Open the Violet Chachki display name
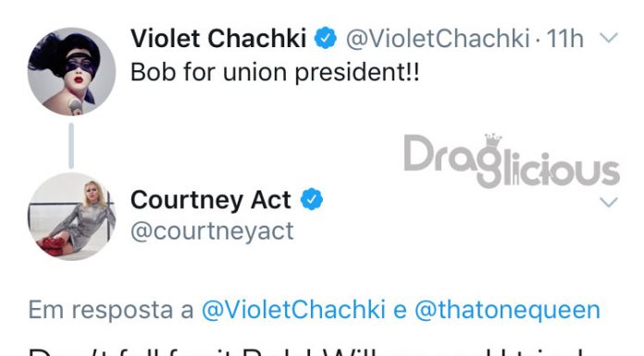 (218, 38)
